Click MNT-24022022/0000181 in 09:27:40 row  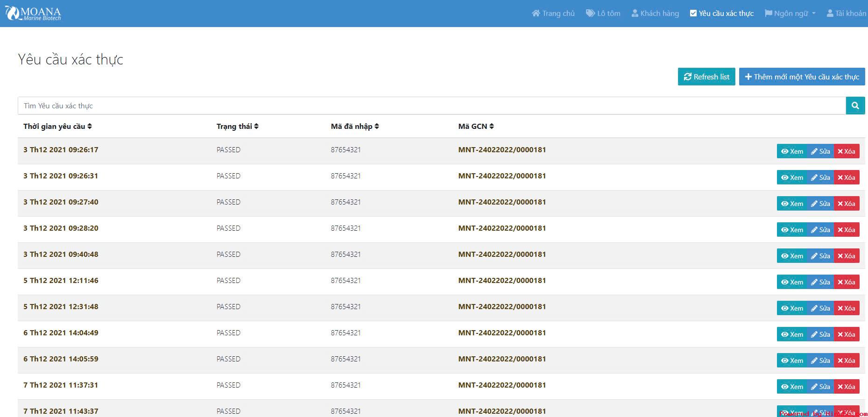[502, 202]
